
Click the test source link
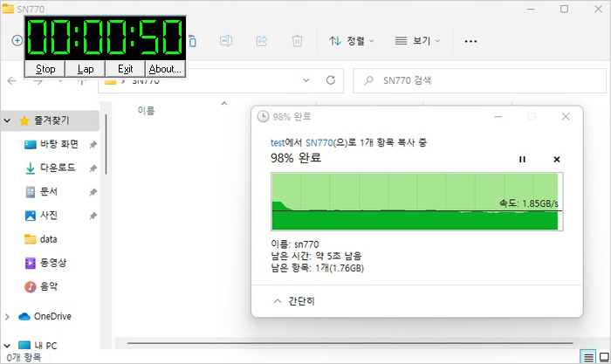(x=278, y=142)
